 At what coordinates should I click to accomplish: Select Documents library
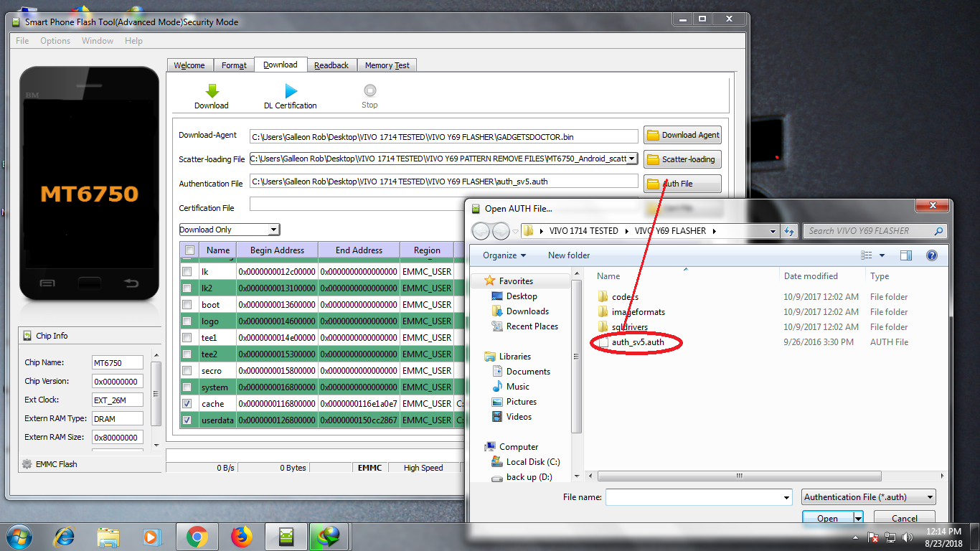[528, 372]
